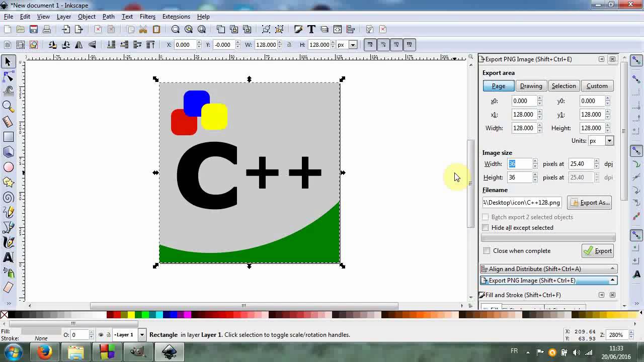
Task: Select the Zoom tool
Action: pos(8,106)
